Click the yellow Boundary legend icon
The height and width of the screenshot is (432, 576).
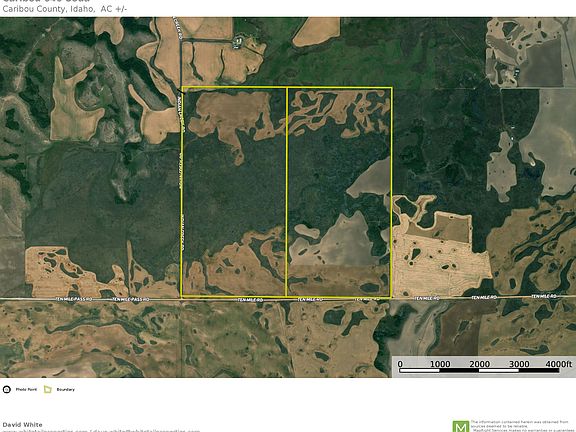point(48,389)
